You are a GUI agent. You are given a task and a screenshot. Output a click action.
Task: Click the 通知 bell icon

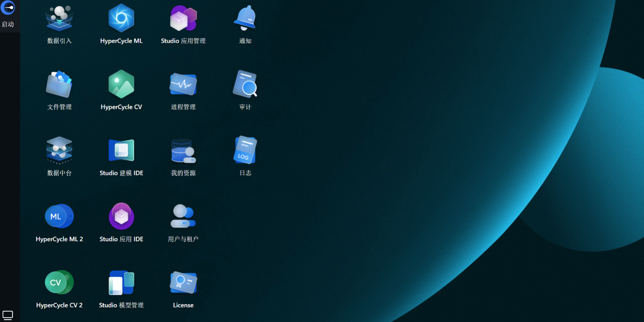pos(245,19)
